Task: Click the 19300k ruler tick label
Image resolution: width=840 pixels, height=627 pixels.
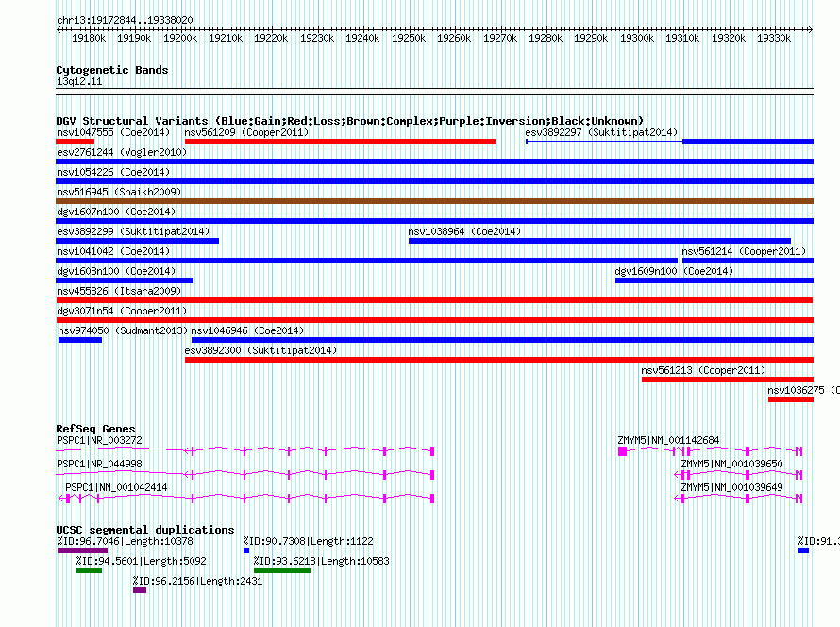Action: point(637,38)
